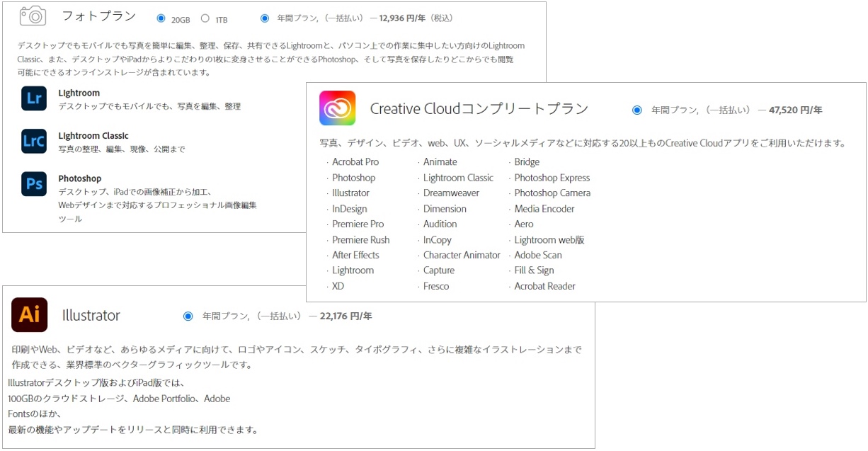Click the フォトプラン heading
The width and height of the screenshot is (868, 451).
click(100, 16)
